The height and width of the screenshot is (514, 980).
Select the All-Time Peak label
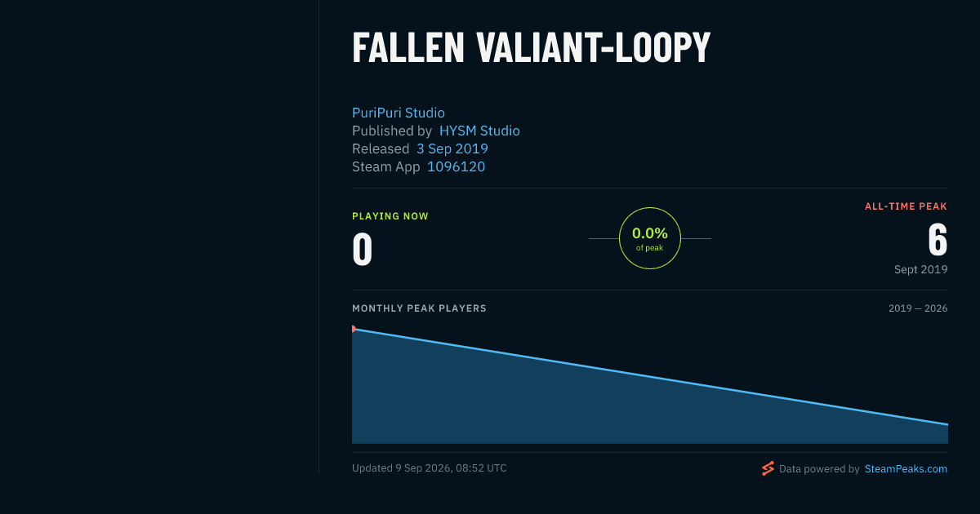point(906,206)
